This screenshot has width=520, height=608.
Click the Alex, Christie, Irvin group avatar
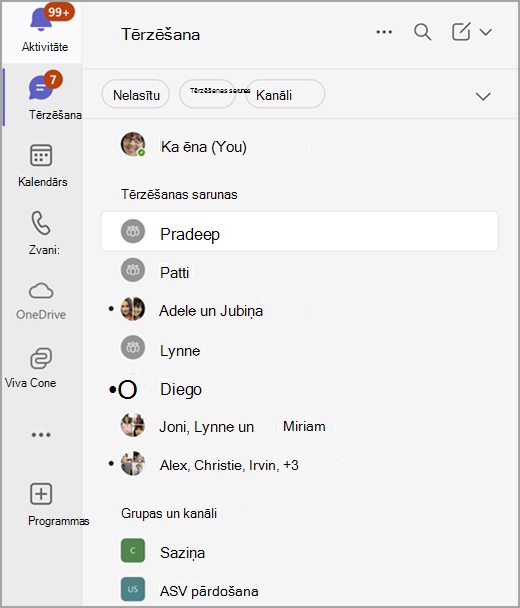point(133,463)
